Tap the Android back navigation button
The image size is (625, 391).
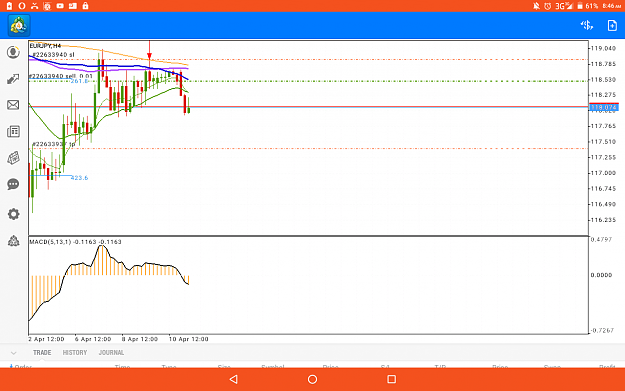(x=234, y=379)
